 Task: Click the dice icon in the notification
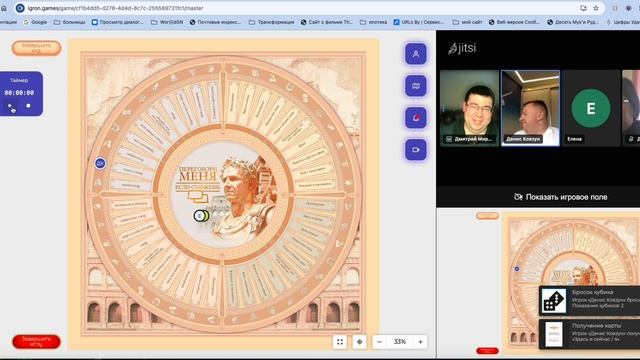pos(554,301)
